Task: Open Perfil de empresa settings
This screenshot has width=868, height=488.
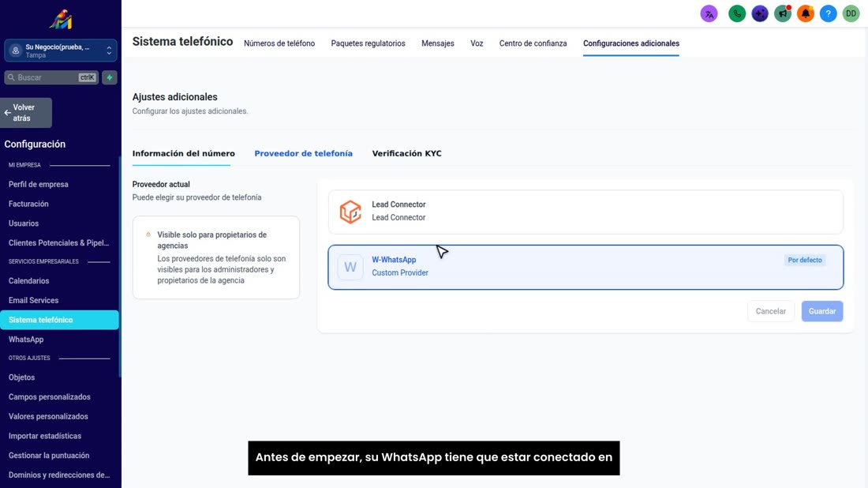Action: tap(38, 185)
